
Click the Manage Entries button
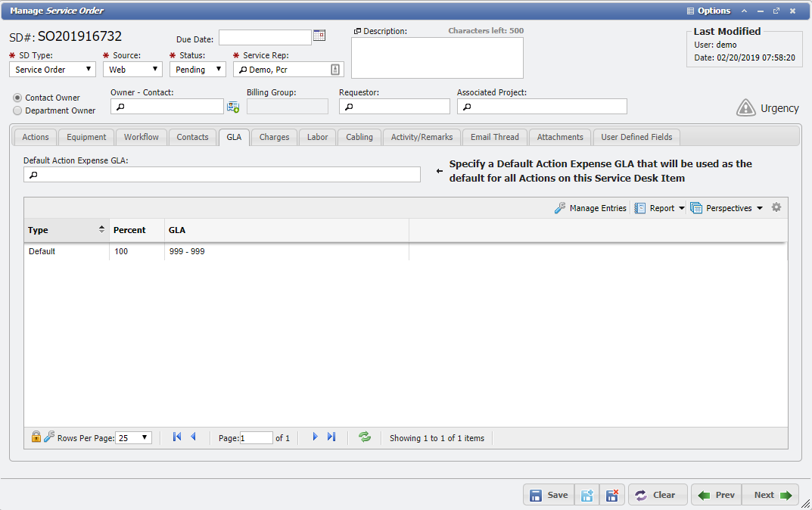(x=590, y=208)
